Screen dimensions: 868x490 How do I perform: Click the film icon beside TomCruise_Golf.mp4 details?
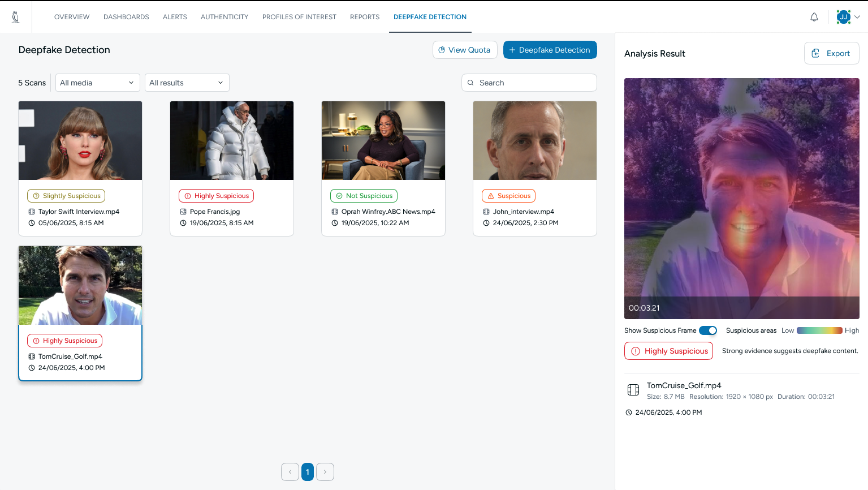pos(633,390)
